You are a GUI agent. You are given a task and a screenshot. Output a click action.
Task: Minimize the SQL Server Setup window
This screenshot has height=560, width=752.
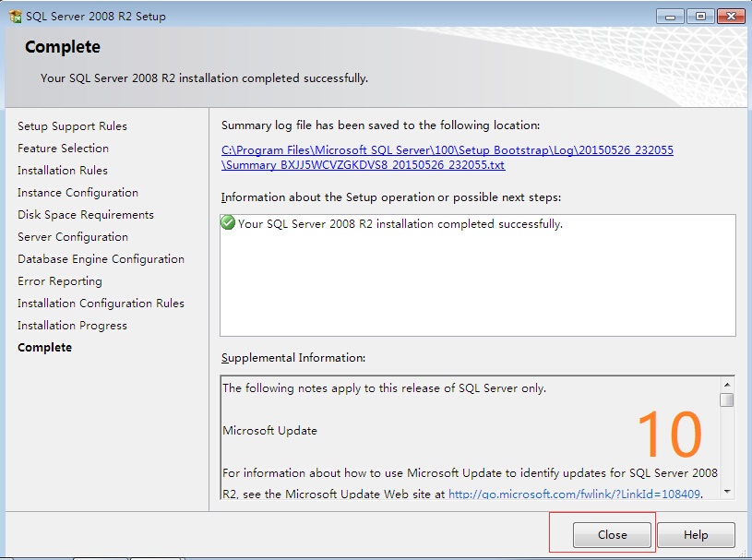(671, 16)
